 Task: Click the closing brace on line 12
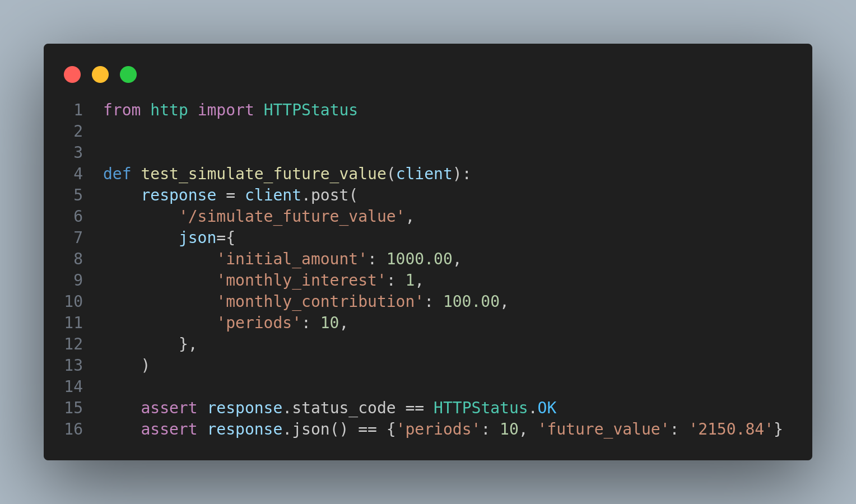pos(183,344)
